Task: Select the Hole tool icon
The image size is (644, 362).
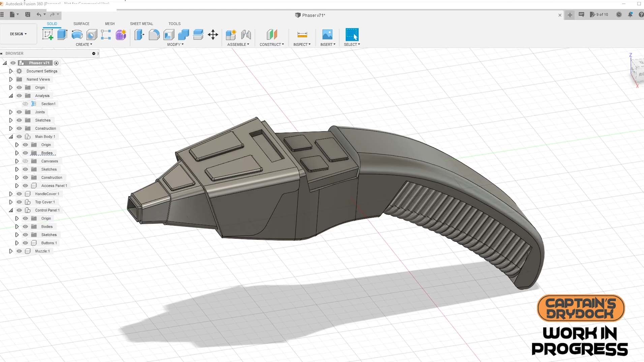Action: [x=92, y=34]
